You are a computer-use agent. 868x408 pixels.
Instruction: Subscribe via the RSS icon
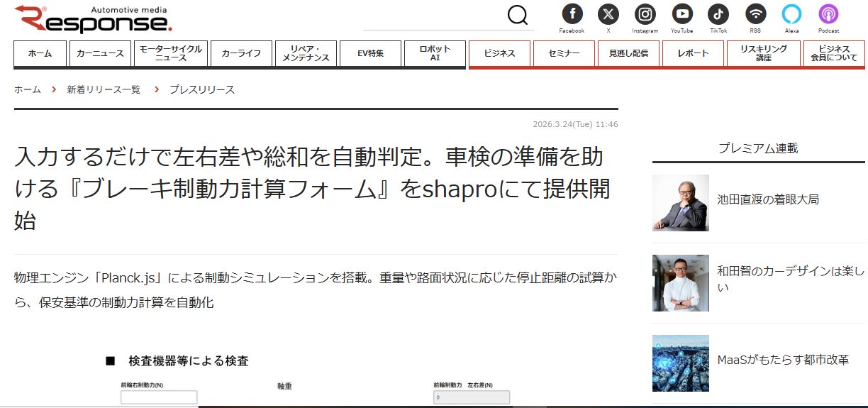click(x=755, y=13)
